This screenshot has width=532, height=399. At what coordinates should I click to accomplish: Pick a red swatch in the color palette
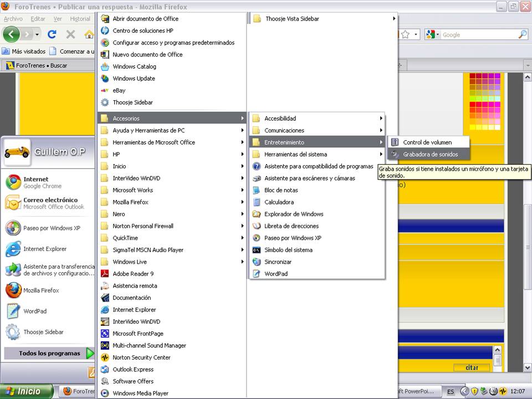pyautogui.click(x=472, y=105)
